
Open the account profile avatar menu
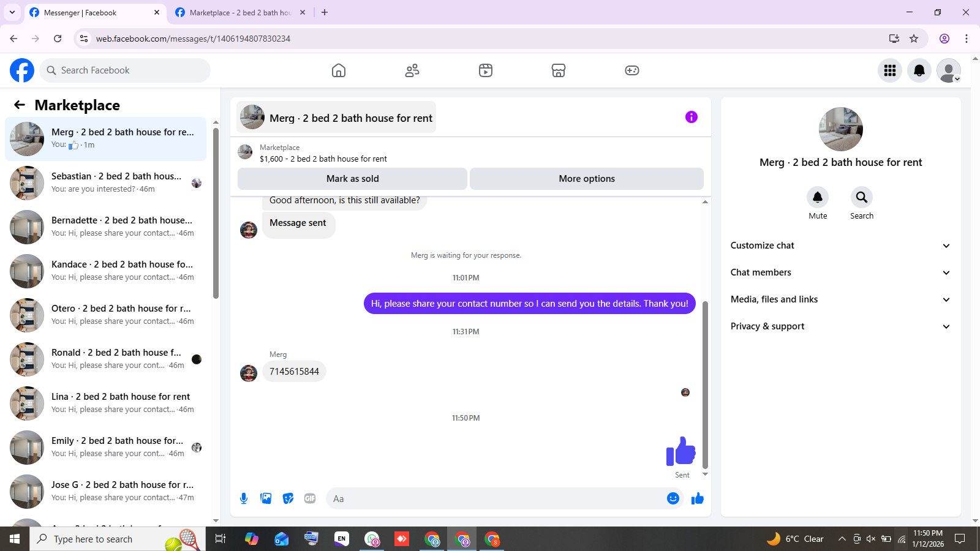point(949,70)
